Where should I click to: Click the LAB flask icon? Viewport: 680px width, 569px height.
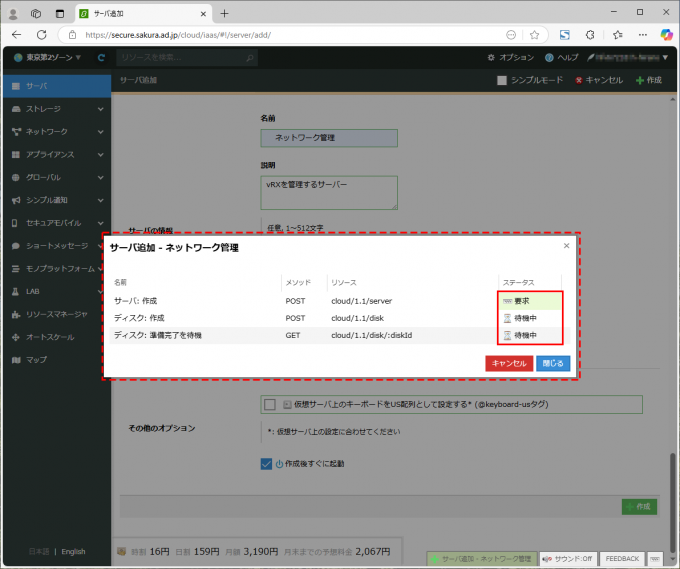[15, 291]
